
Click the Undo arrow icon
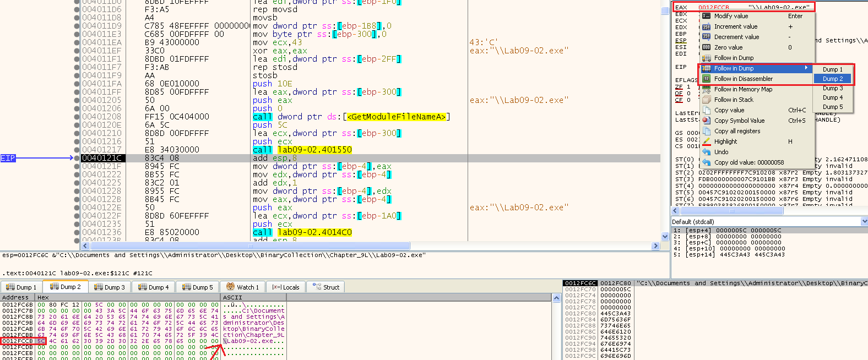[706, 152]
